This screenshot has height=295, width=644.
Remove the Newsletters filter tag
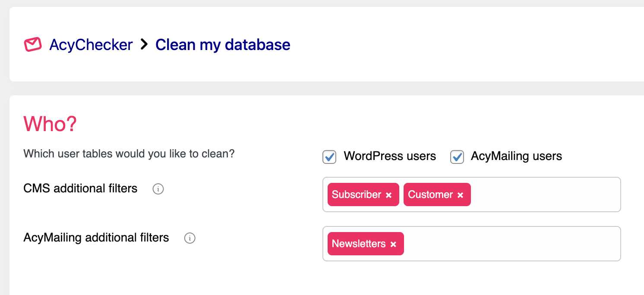pyautogui.click(x=393, y=244)
